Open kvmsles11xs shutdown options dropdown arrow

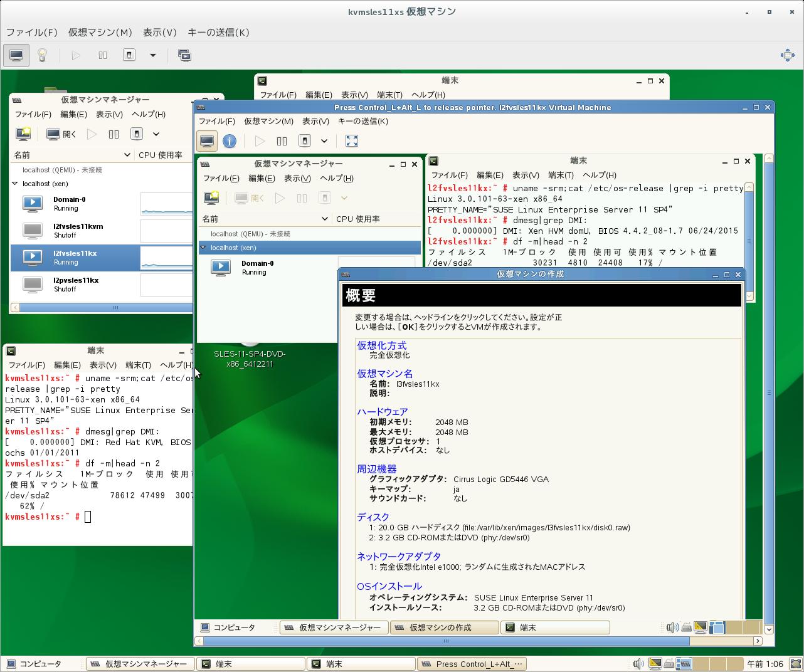pos(152,55)
